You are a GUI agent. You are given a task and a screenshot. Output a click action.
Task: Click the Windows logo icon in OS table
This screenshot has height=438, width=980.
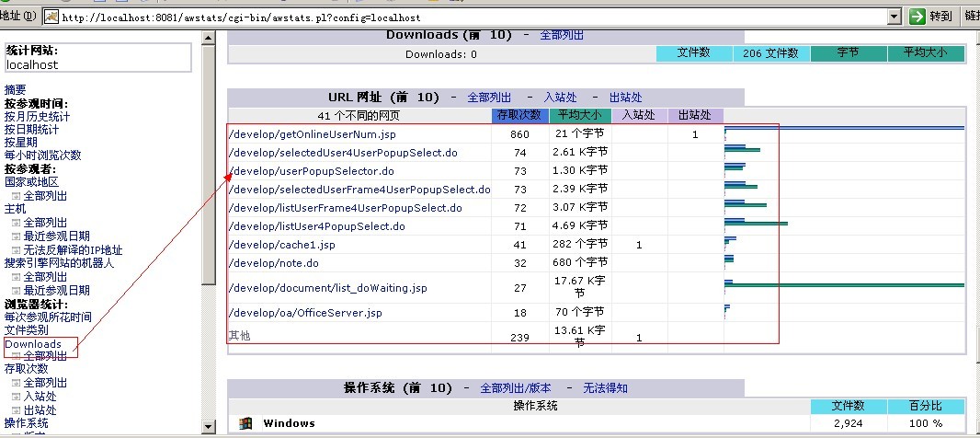point(245,423)
